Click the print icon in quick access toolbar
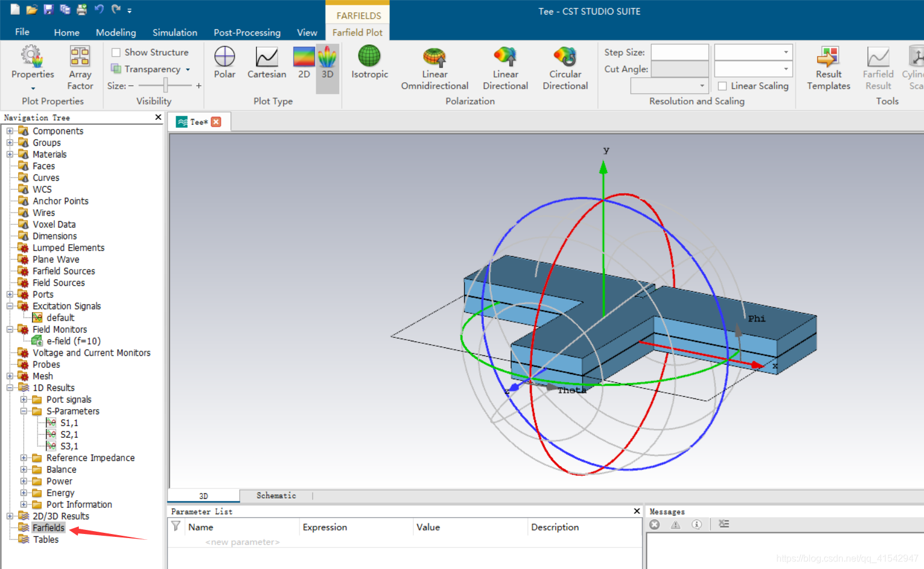Viewport: 924px width, 569px height. [x=82, y=9]
